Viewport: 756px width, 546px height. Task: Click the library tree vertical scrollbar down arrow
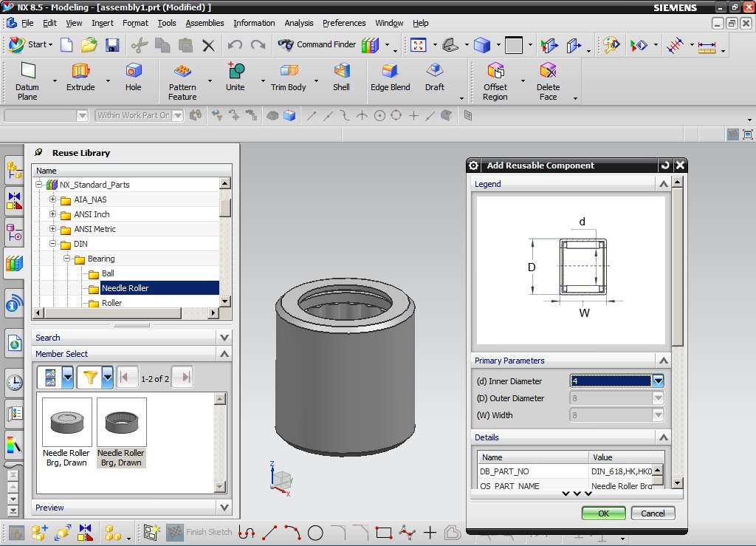point(224,301)
